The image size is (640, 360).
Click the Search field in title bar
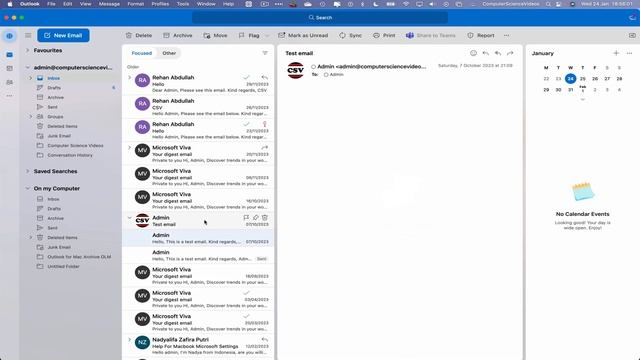[320, 18]
